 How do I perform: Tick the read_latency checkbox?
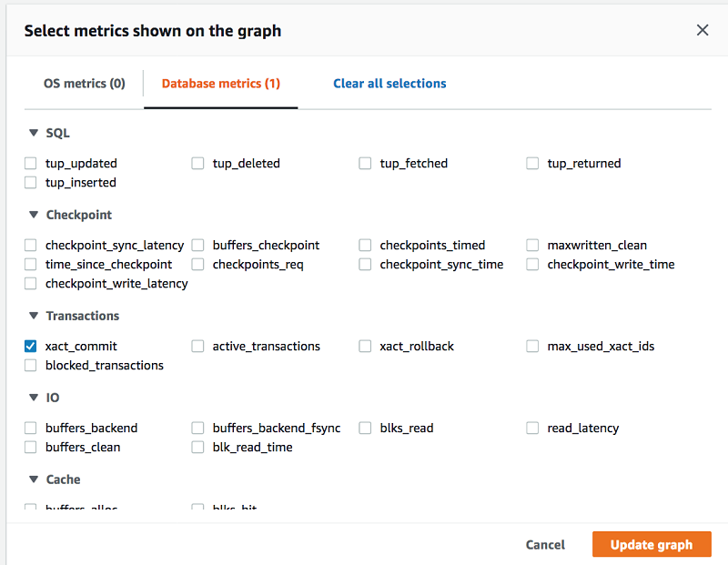[532, 428]
